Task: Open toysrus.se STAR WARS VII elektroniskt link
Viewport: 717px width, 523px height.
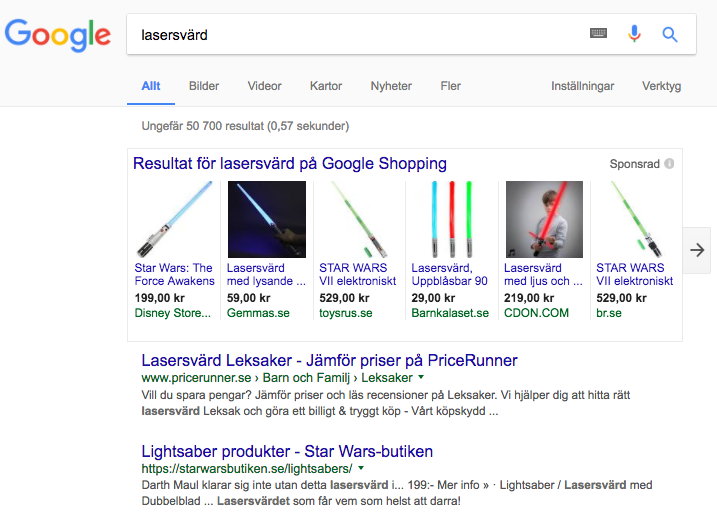Action: point(358,274)
